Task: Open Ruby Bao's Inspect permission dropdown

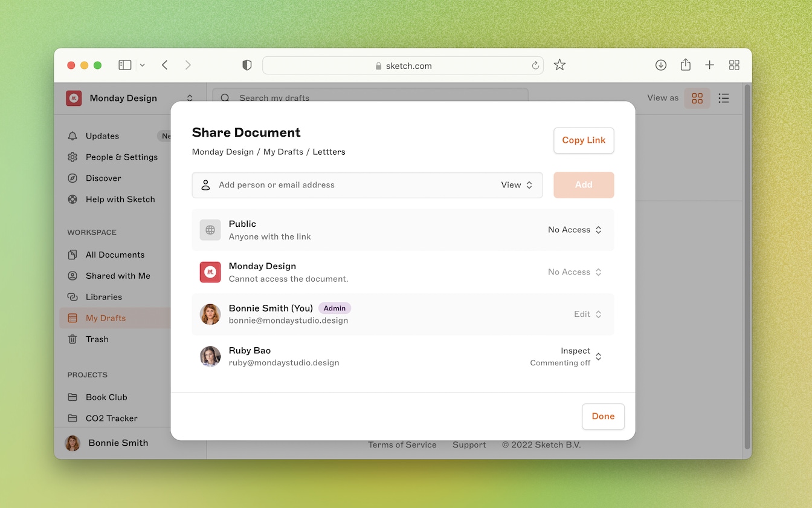Action: (x=598, y=356)
